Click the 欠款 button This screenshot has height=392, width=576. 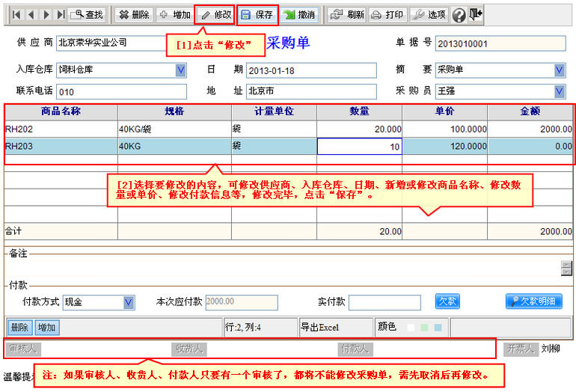pyautogui.click(x=447, y=301)
